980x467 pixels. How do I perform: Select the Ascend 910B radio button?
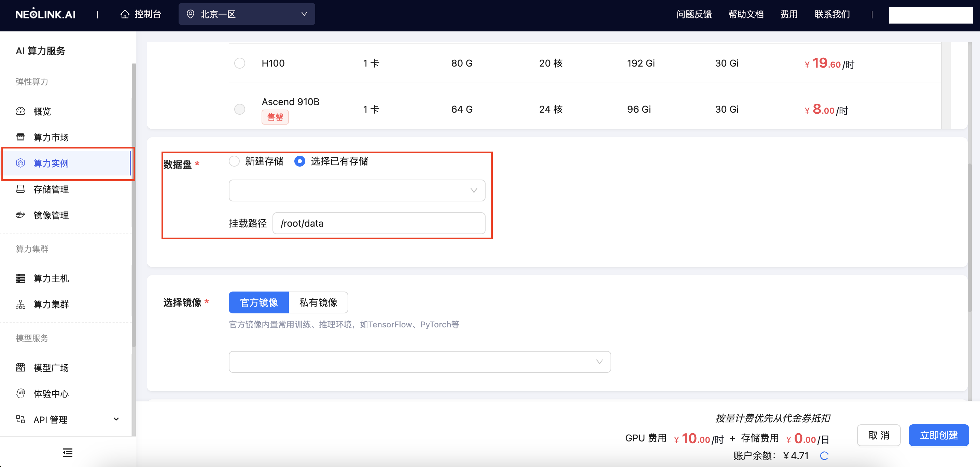(x=240, y=109)
